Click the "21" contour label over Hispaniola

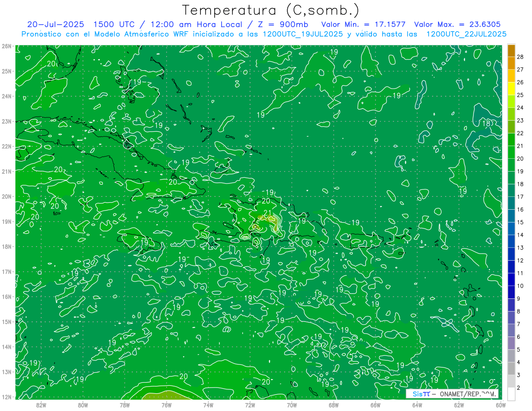pos(267,214)
